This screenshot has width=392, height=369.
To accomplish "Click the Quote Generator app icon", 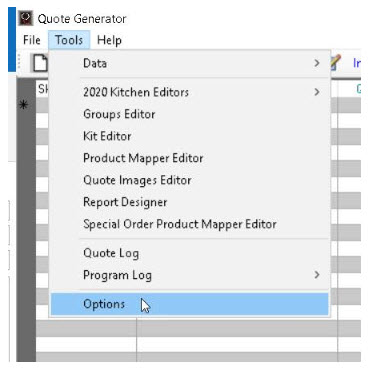I will pos(26,18).
